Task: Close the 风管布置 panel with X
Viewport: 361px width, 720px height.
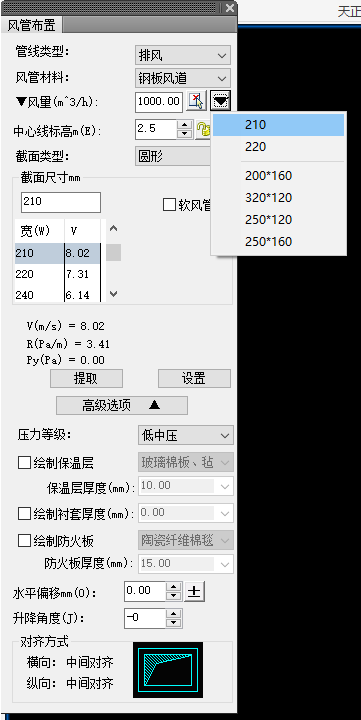Action: [x=230, y=8]
